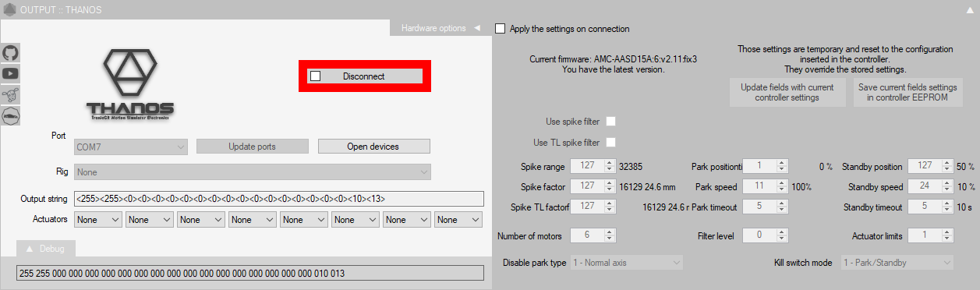Click Save current fields settings in controller EEPROM
The width and height of the screenshot is (980, 290).
pyautogui.click(x=907, y=92)
